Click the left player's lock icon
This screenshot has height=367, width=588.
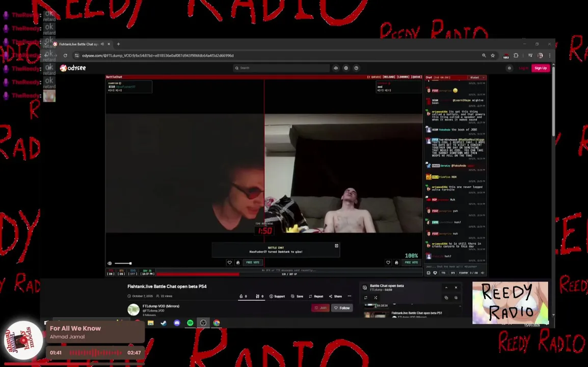coord(238,263)
